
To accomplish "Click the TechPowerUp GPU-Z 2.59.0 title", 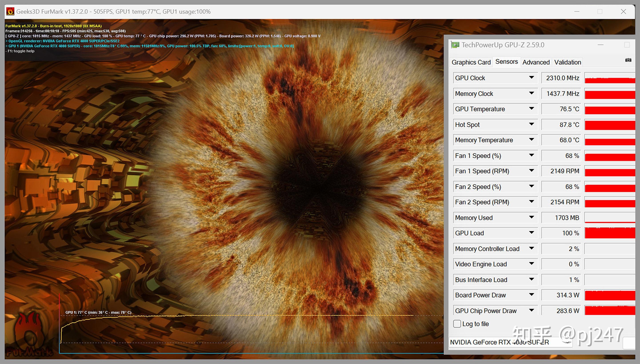I will click(x=503, y=45).
